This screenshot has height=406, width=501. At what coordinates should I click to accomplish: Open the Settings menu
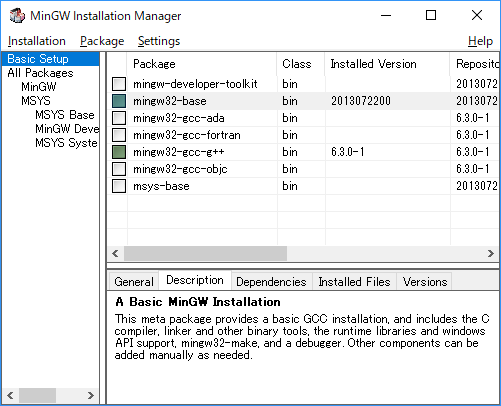coord(159,41)
